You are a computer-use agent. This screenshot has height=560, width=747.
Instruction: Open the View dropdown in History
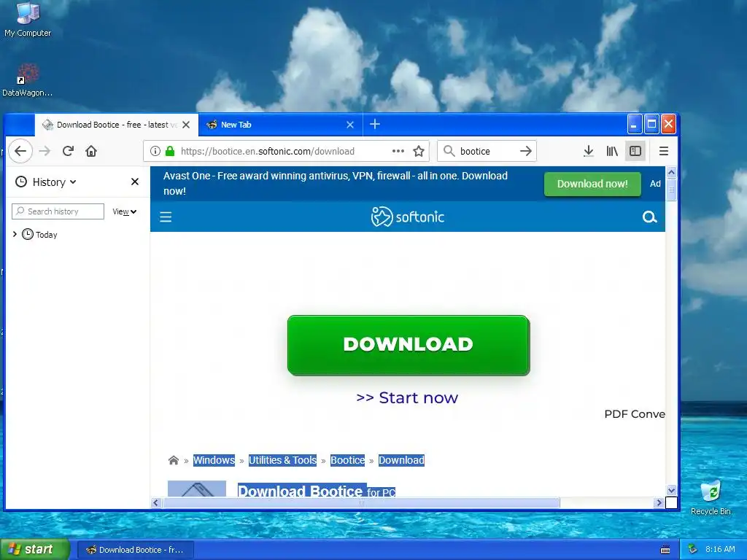coord(124,211)
